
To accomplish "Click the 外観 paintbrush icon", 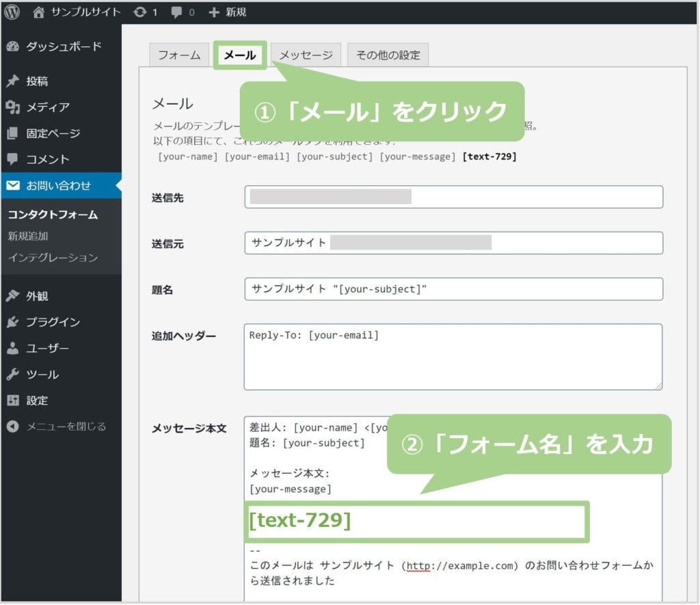I will (x=13, y=295).
